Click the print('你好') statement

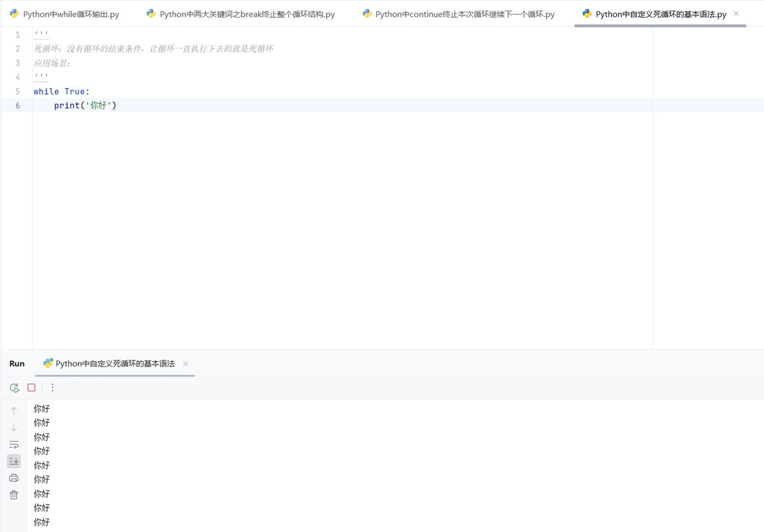coord(85,106)
